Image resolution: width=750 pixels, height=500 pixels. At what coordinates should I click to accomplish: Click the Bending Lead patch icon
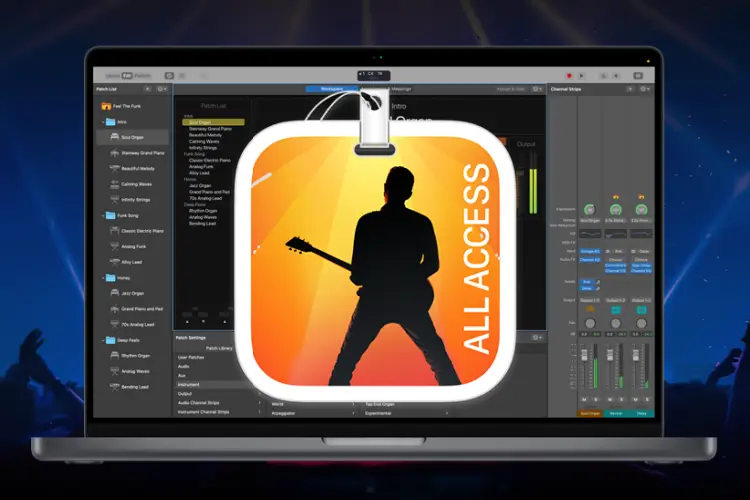[x=114, y=387]
